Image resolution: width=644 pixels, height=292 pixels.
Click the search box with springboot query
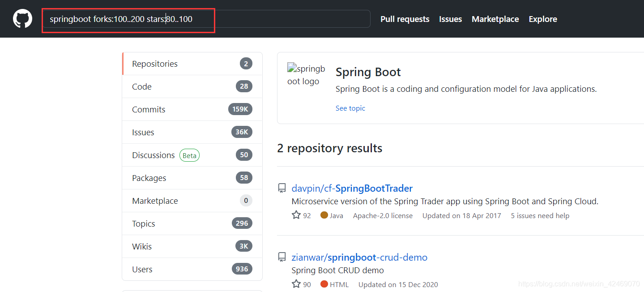pos(206,19)
